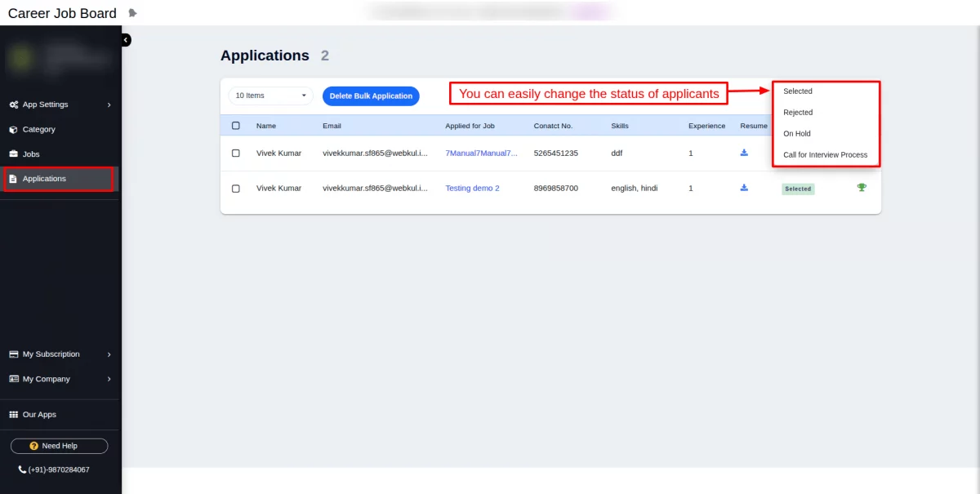
Task: Click the Experience column header
Action: point(706,126)
